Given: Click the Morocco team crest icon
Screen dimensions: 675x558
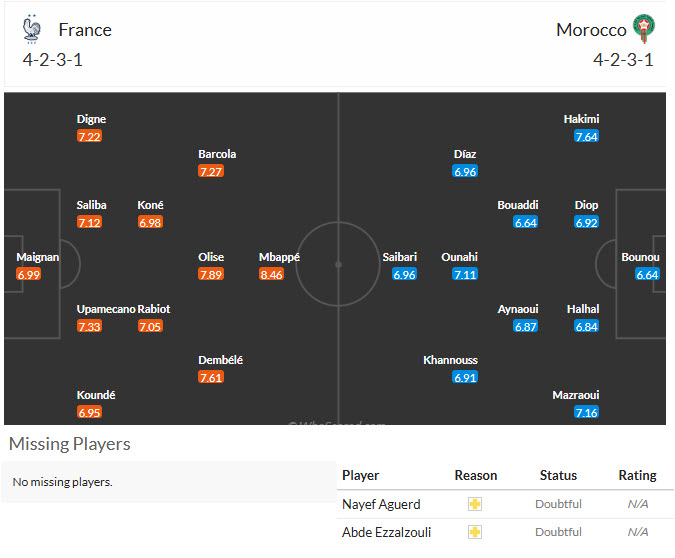Looking at the screenshot, I should click(x=644, y=29).
